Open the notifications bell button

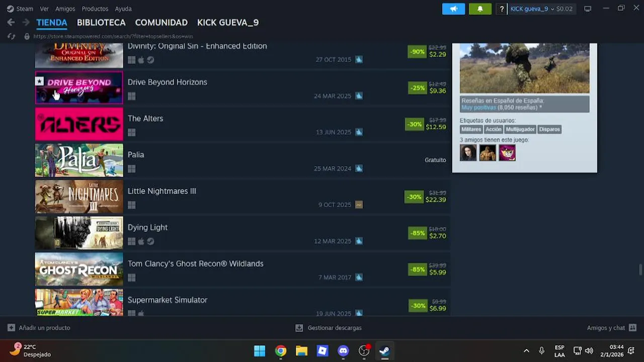pyautogui.click(x=480, y=9)
